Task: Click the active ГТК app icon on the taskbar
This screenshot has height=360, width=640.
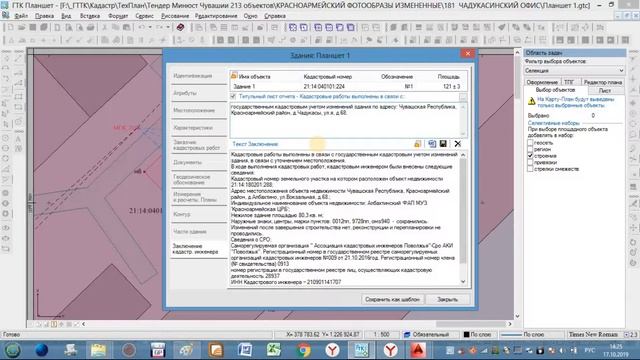Action: click(x=361, y=350)
